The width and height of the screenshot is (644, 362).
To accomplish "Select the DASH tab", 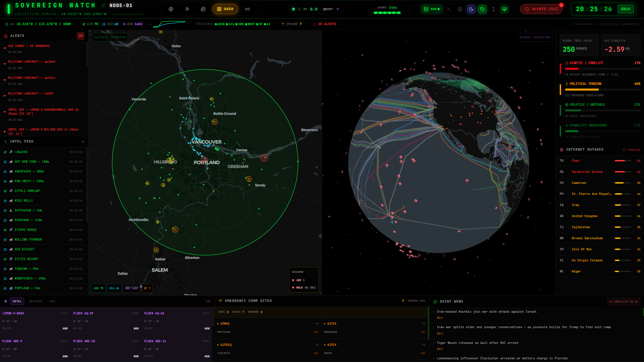I will pos(225,9).
